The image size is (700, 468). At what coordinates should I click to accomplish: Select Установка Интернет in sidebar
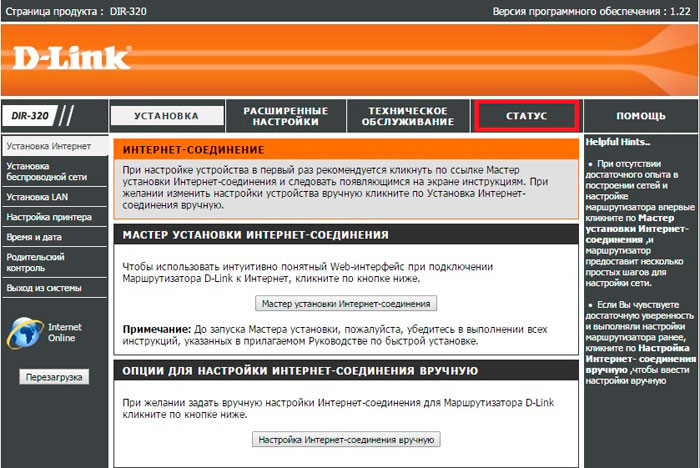[54, 146]
